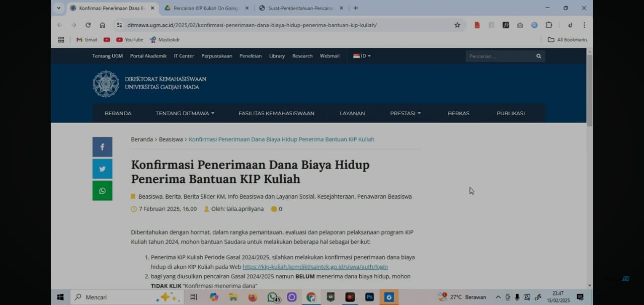Image resolution: width=644 pixels, height=305 pixels.
Task: Click the page vertical scrollbar thumb
Action: [x=590, y=90]
